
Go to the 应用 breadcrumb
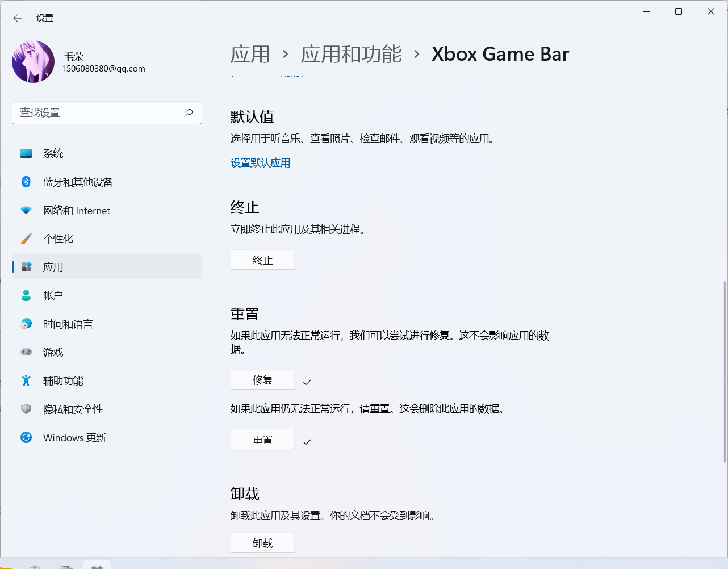(250, 54)
